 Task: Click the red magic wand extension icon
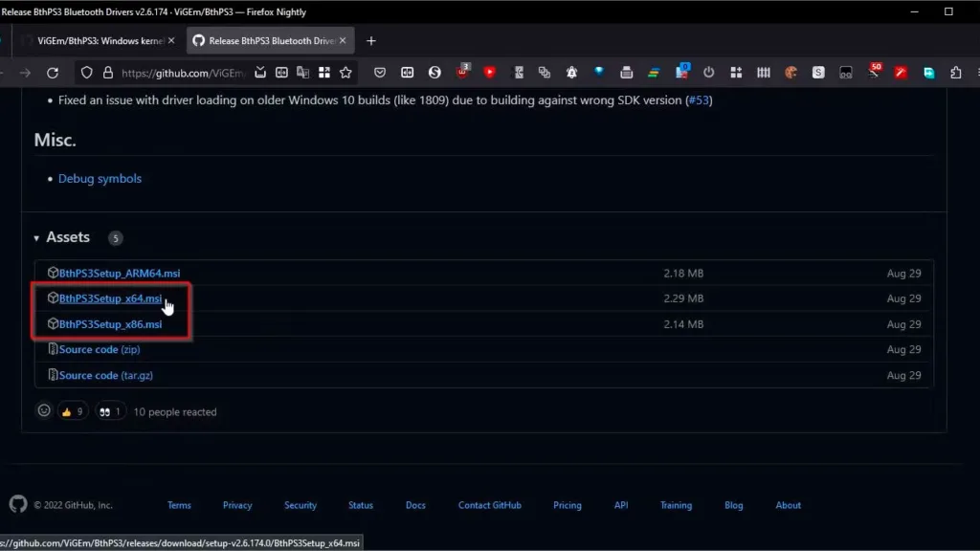(x=901, y=73)
